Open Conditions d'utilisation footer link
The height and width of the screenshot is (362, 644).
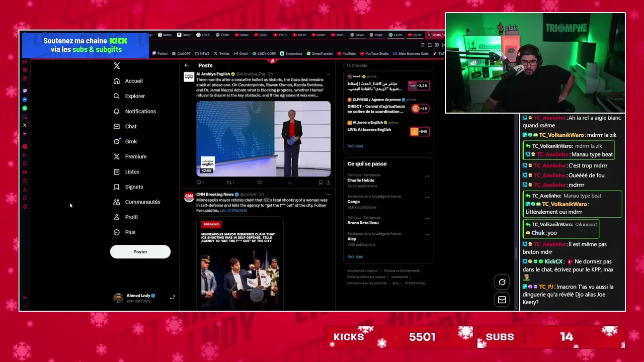coord(362,270)
